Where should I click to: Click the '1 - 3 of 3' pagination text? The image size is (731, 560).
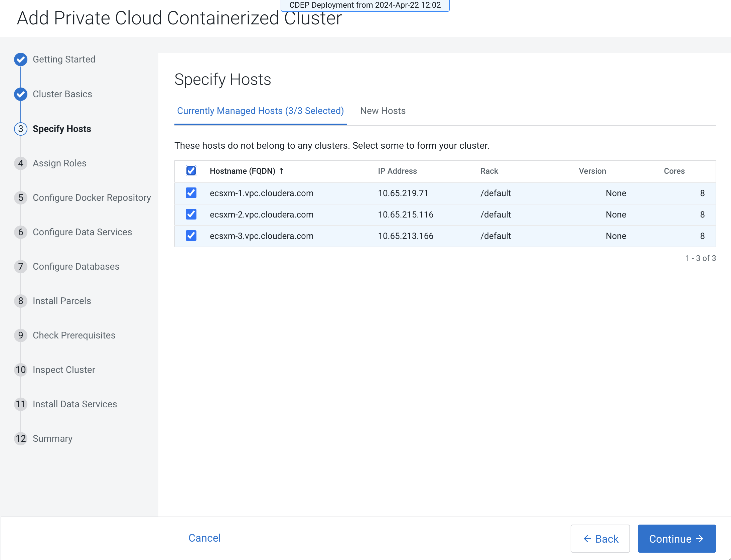point(701,258)
